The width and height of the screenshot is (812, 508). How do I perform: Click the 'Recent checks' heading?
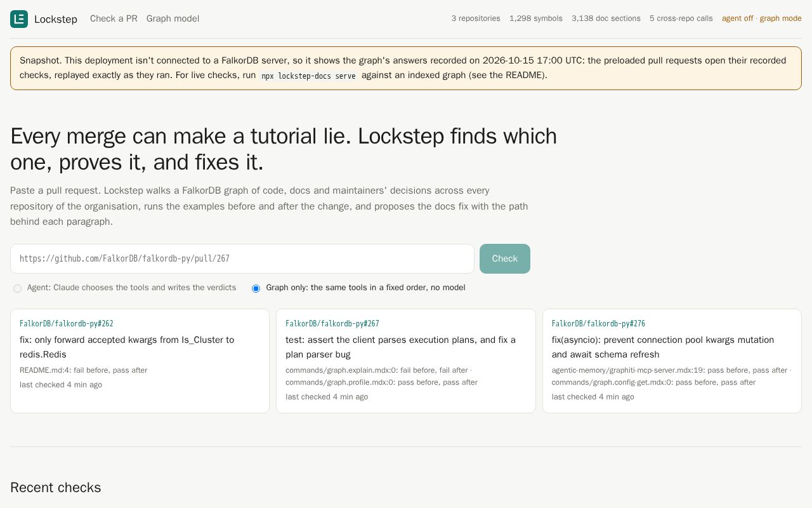[x=56, y=487]
